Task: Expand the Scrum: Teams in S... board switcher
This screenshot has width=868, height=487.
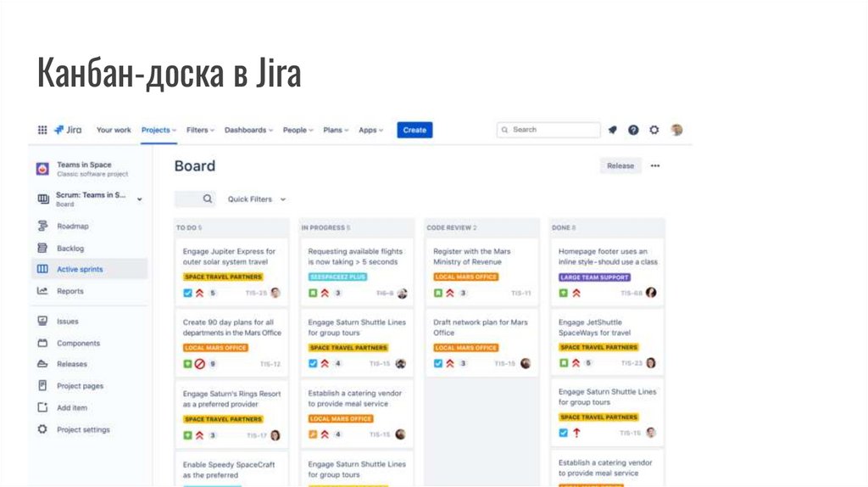Action: (140, 199)
